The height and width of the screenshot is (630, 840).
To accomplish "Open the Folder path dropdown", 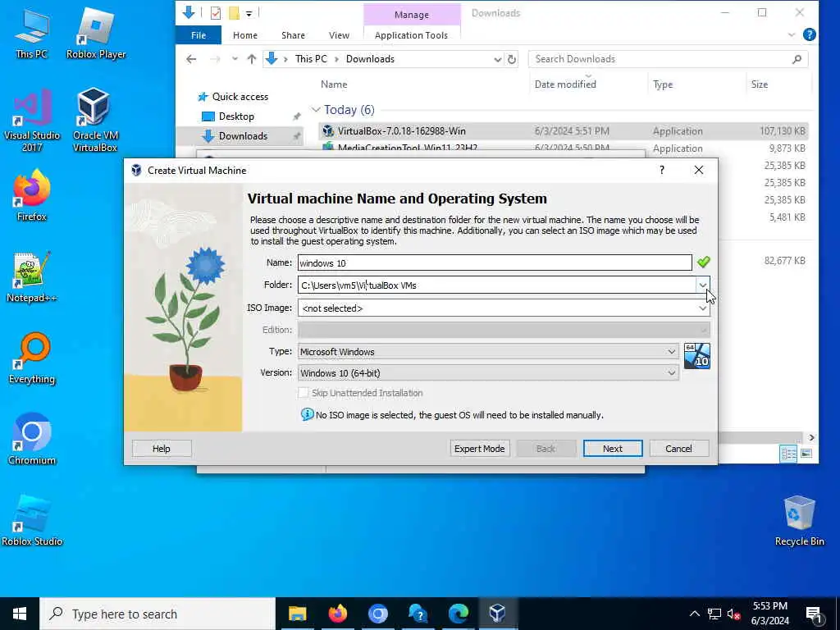I will tap(703, 285).
